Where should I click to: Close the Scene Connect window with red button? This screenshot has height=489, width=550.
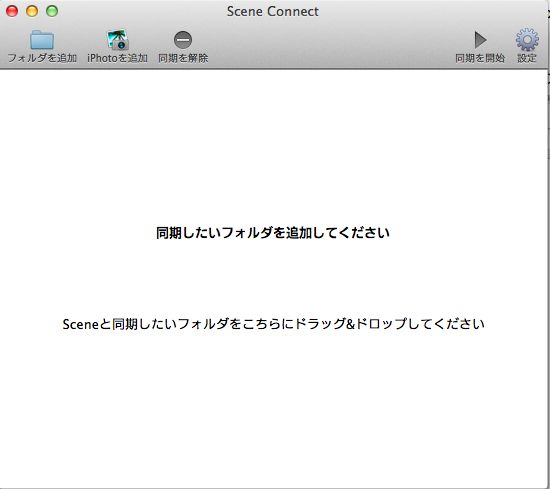coord(12,11)
